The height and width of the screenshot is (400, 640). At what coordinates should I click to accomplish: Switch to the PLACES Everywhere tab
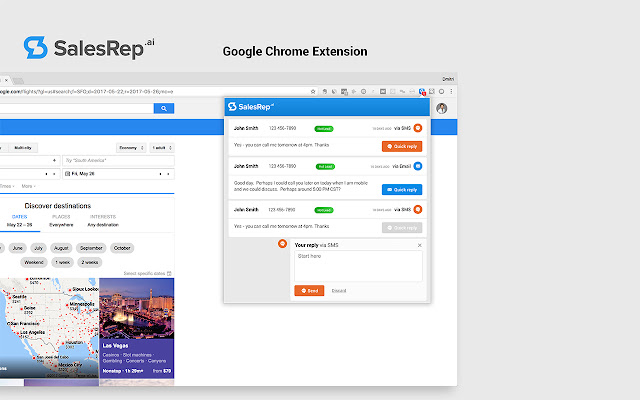click(x=61, y=221)
